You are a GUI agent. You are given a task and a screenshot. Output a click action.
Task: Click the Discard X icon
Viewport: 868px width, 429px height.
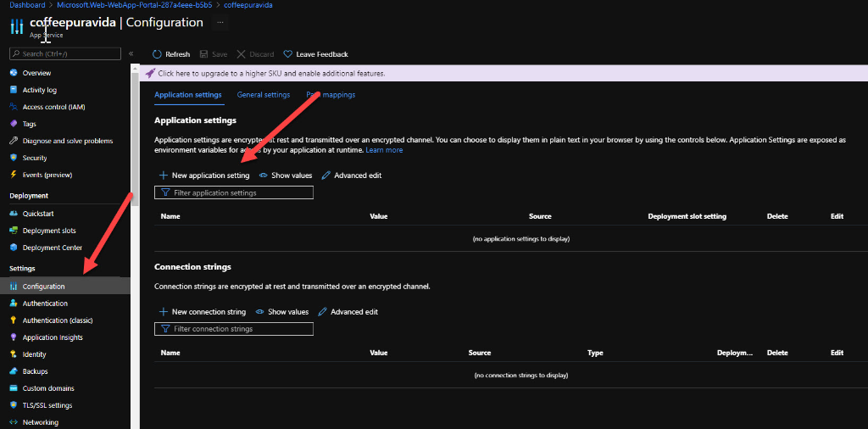[241, 54]
